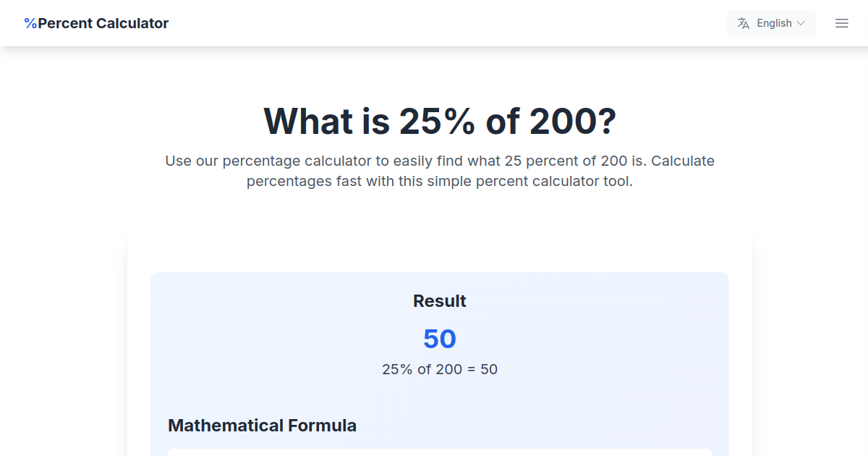Viewport: 868px width, 456px height.
Task: Select the heading What is 25% of 200?
Action: pos(439,121)
